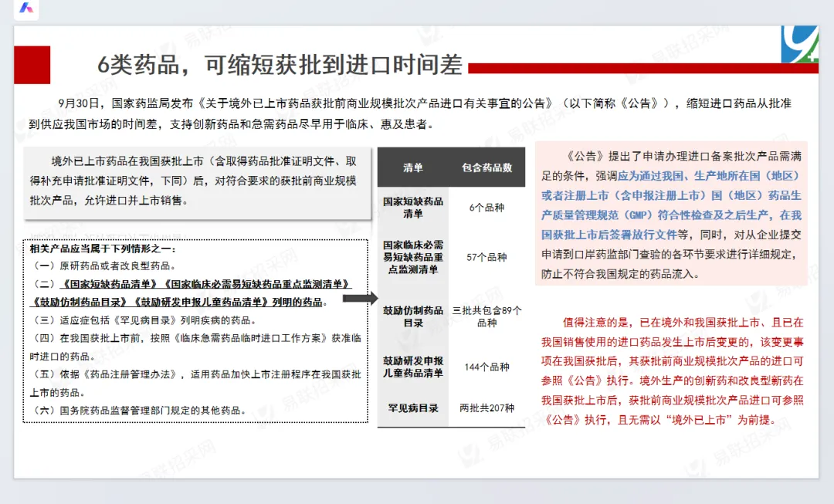Image resolution: width=834 pixels, height=504 pixels.
Task: Select the value '三批共包含89个品种'
Action: [486, 316]
